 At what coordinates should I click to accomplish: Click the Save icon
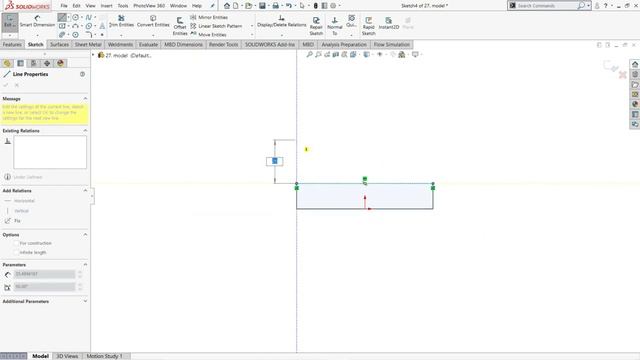pos(262,6)
